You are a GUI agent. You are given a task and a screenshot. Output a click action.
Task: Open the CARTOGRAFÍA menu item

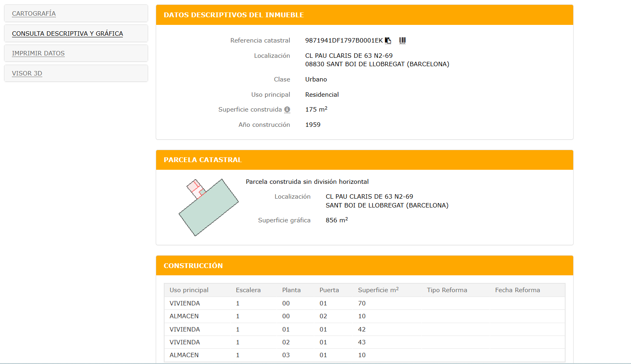tap(34, 14)
